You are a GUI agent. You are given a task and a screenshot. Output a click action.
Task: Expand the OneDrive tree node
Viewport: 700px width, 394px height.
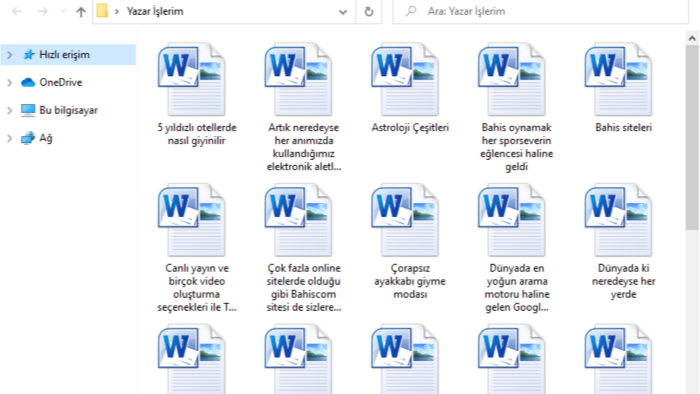pos(9,83)
